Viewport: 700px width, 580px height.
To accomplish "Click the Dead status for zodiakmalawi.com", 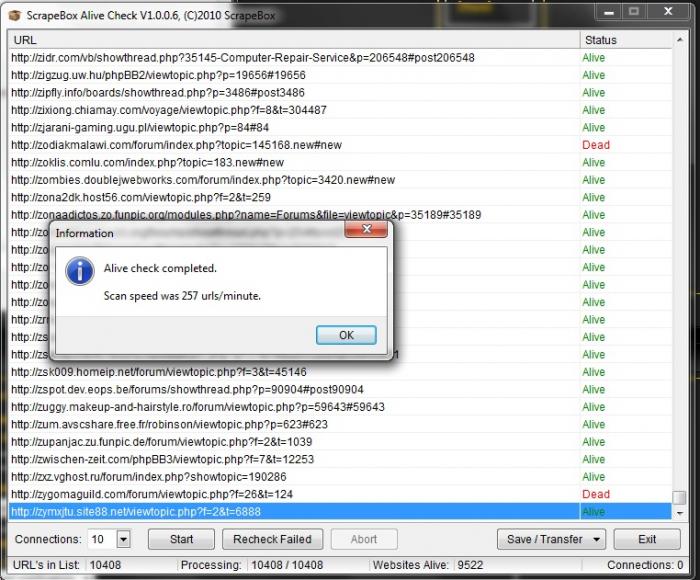I will pyautogui.click(x=596, y=145).
